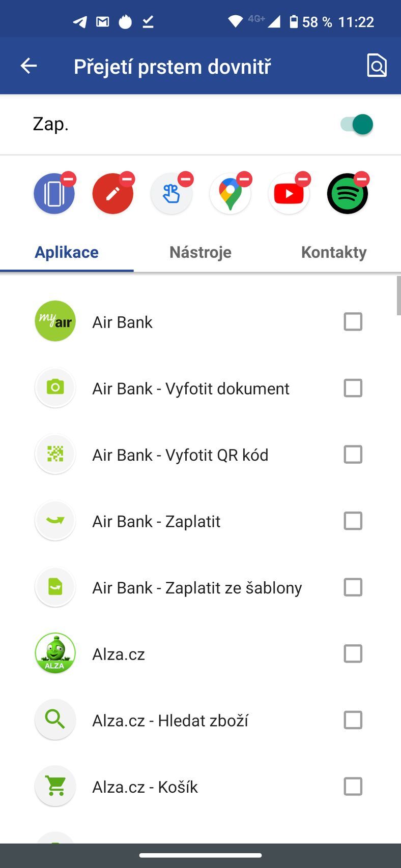The image size is (401, 868).
Task: Switch to the Nástroje tab
Action: [x=200, y=252]
